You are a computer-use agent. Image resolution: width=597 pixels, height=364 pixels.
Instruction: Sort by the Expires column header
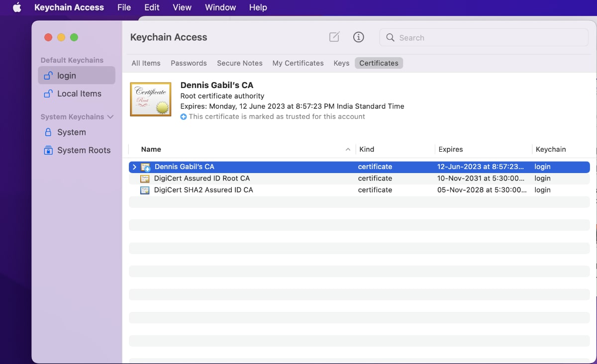coord(451,149)
